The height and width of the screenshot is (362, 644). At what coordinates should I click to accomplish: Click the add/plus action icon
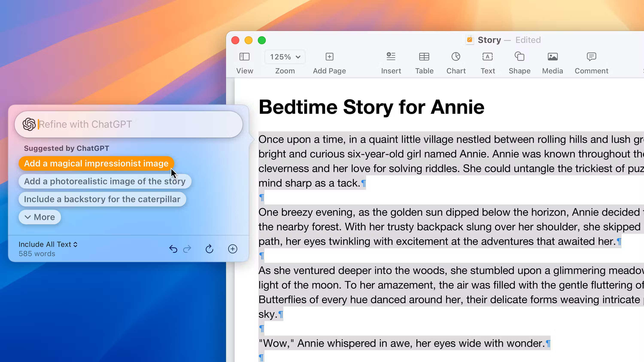point(233,249)
